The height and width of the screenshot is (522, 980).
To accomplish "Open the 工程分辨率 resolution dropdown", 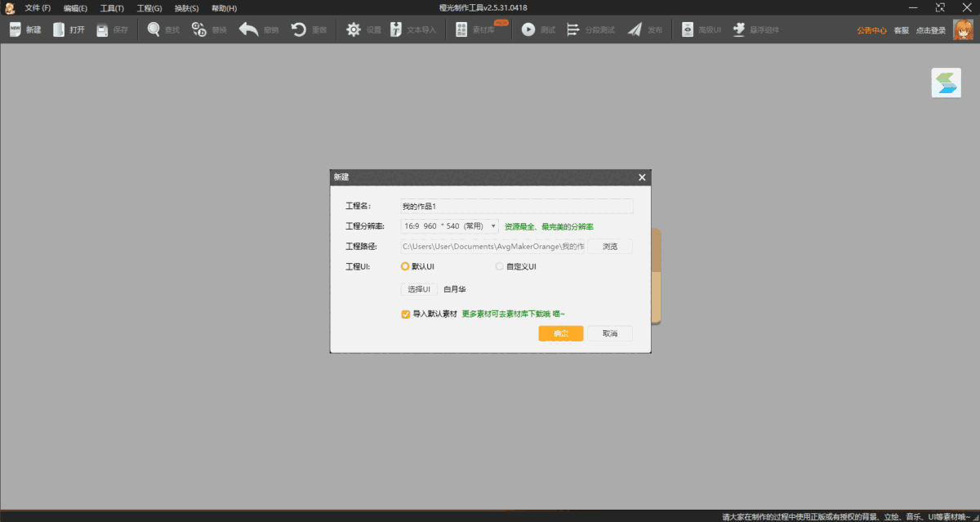I will coord(494,225).
